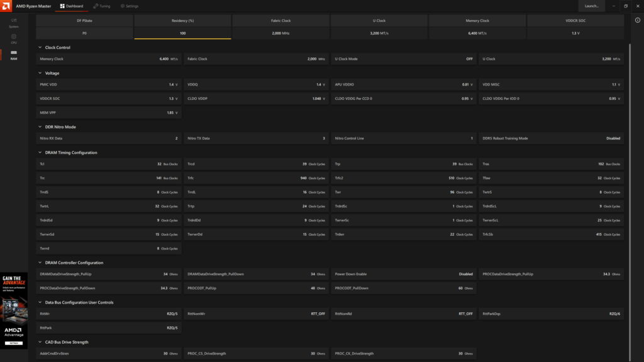
Task: Collapse the DDR Nitro Mode section
Action: pos(40,127)
